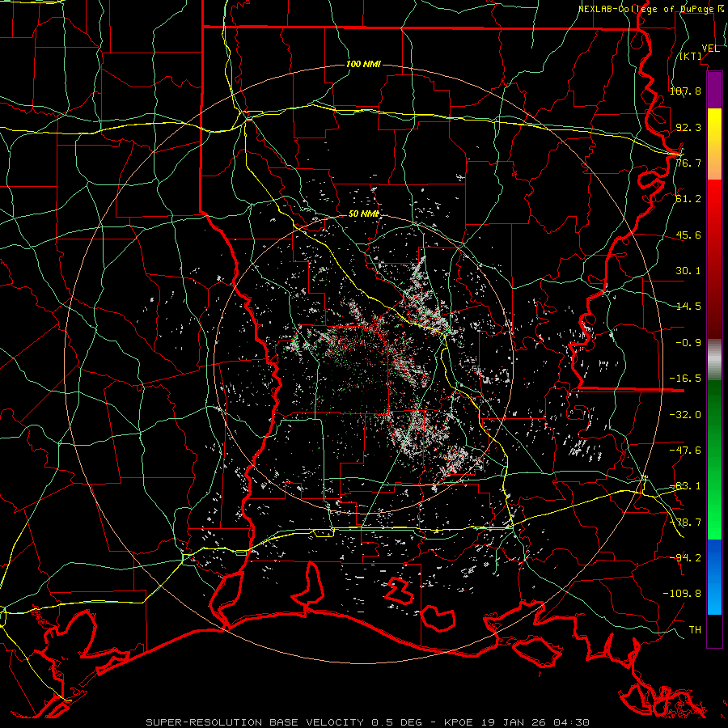Select the 30.1 velocity scale value
Viewport: 728px width, 728px height.
point(688,271)
